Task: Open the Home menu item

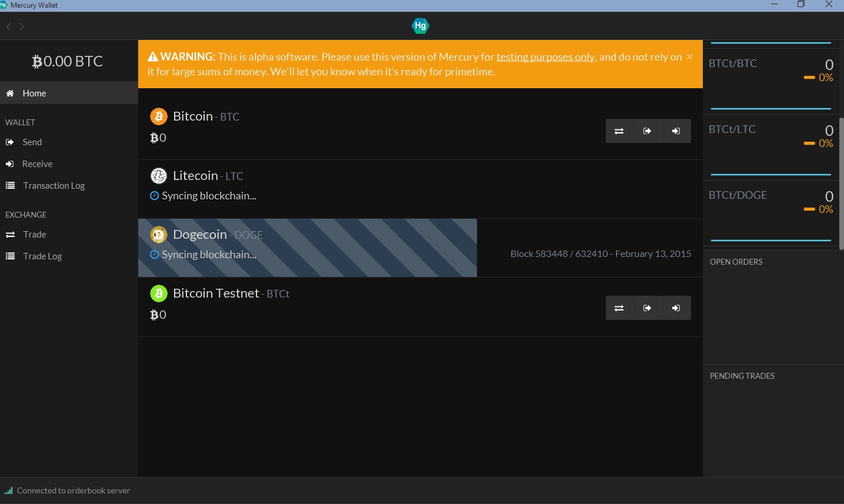Action: coord(34,94)
